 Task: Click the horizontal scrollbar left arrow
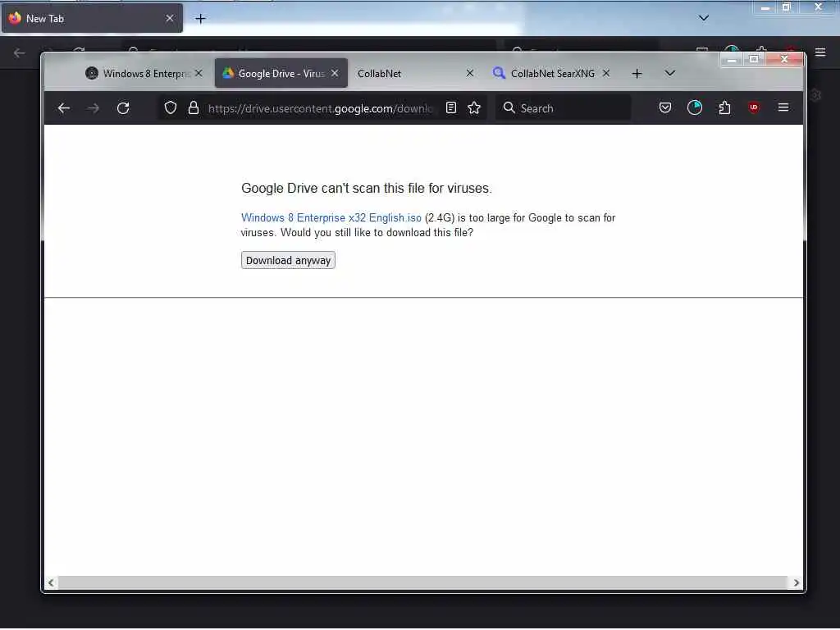click(x=51, y=583)
